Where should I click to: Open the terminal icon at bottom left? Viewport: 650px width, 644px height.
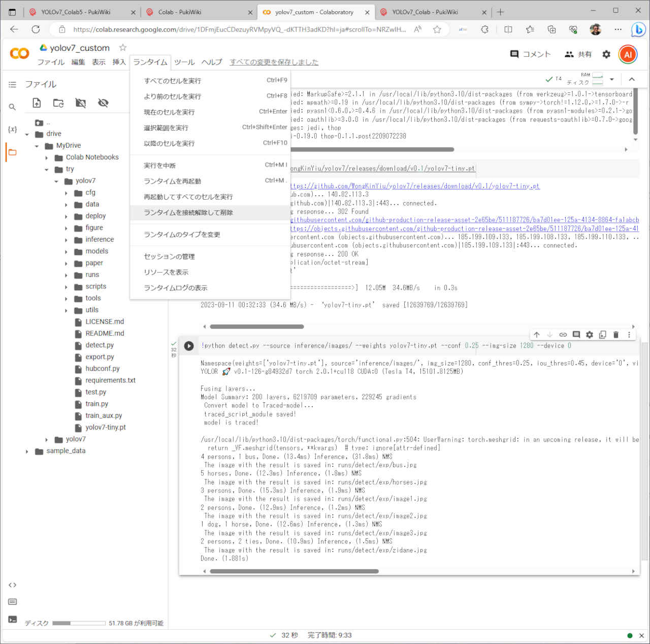pos(13,619)
